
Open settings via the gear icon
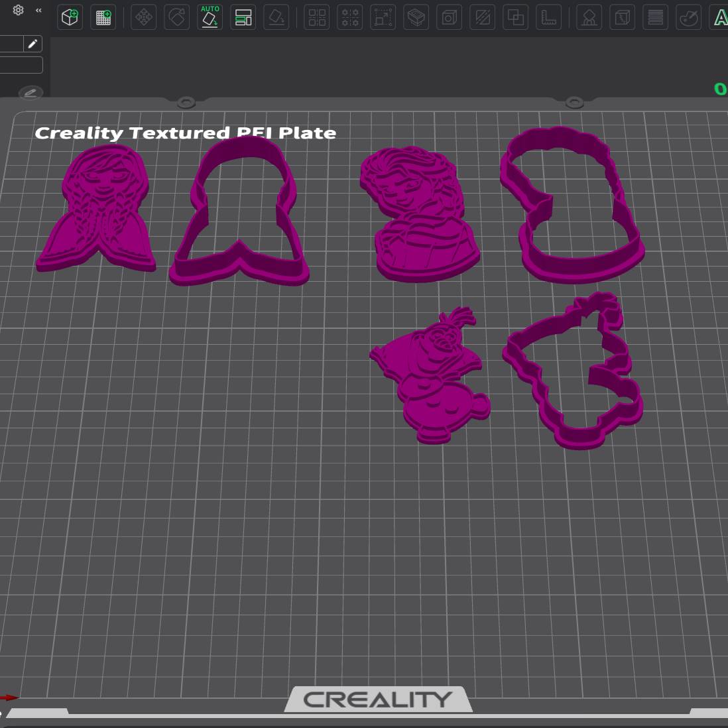click(x=19, y=10)
